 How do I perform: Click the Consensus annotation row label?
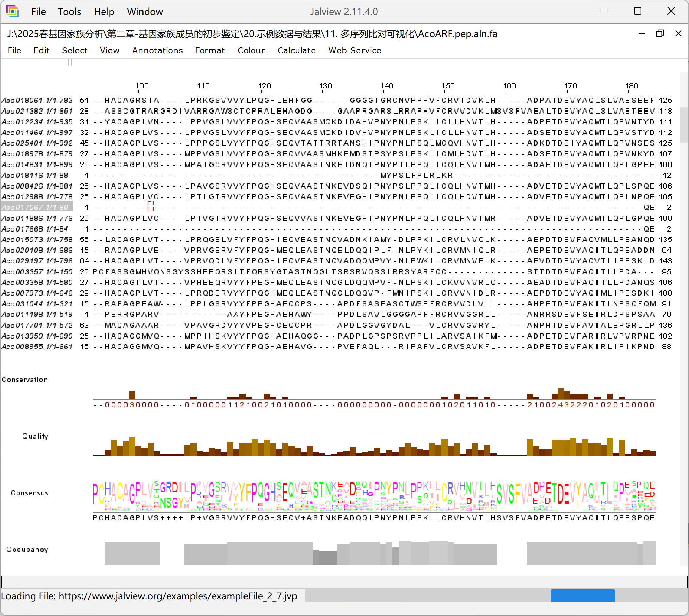coord(29,493)
